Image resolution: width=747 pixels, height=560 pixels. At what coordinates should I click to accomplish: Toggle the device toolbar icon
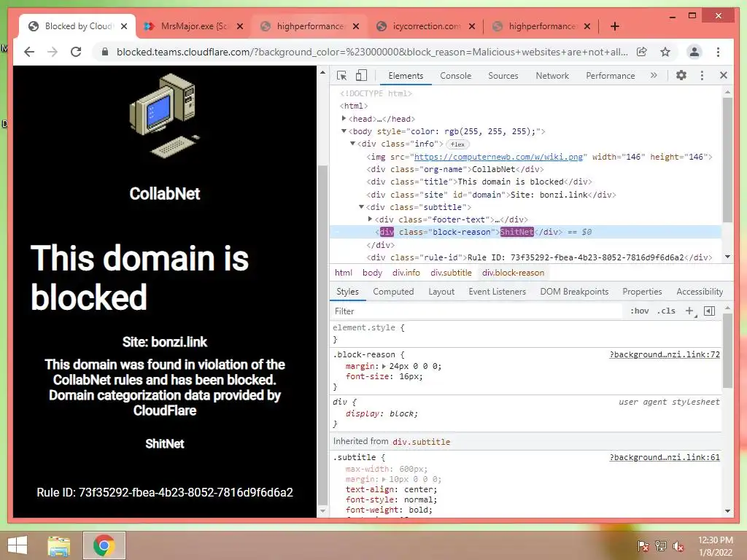(362, 75)
